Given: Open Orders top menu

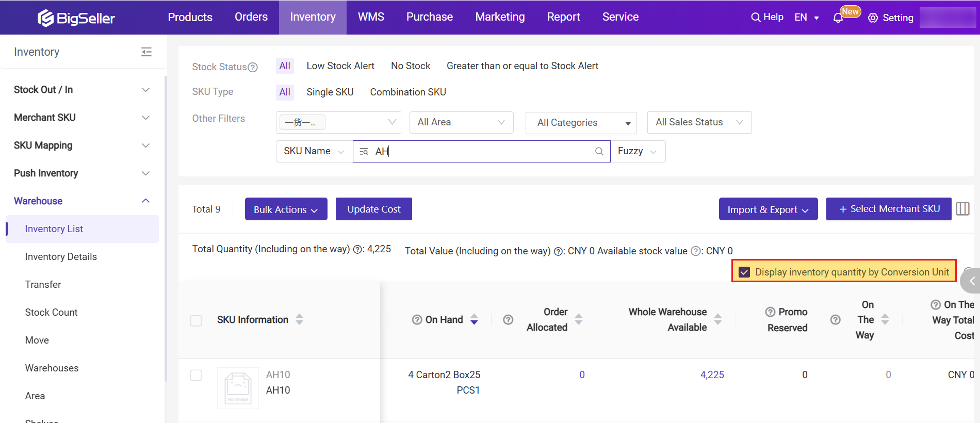Looking at the screenshot, I should tap(251, 17).
